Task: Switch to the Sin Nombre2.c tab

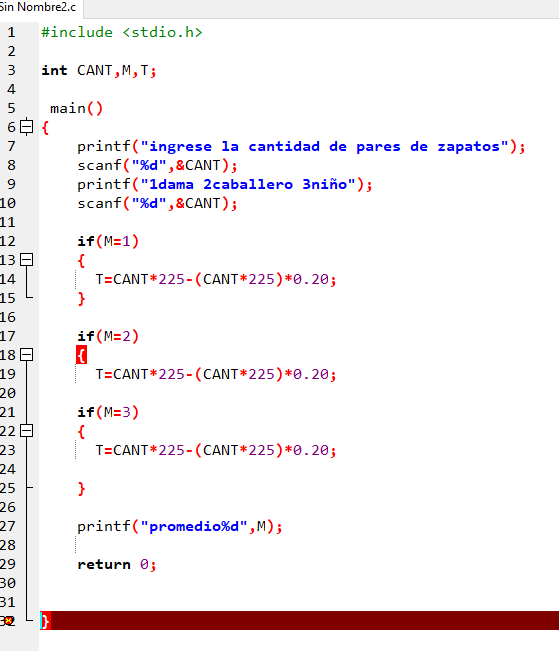Action: pos(38,7)
